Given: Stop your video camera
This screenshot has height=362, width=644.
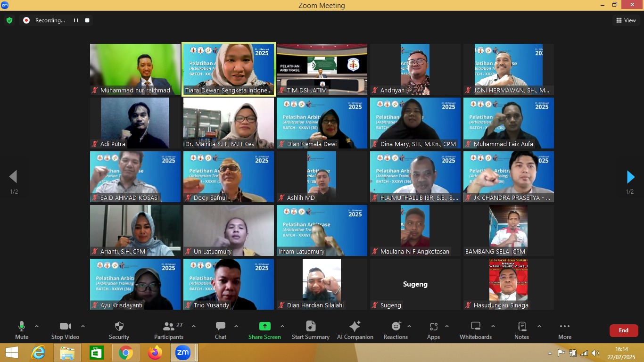Looking at the screenshot, I should [65, 330].
